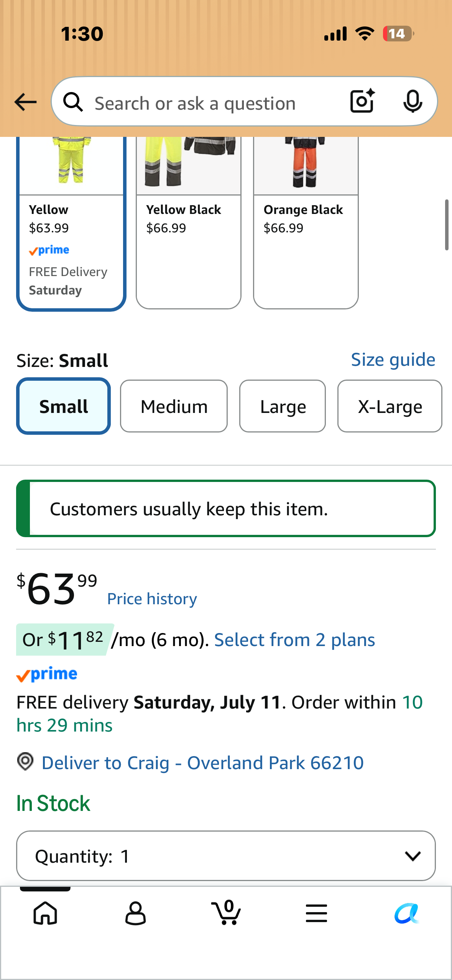Select the X-Large size option
This screenshot has height=980, width=452.
coord(390,406)
